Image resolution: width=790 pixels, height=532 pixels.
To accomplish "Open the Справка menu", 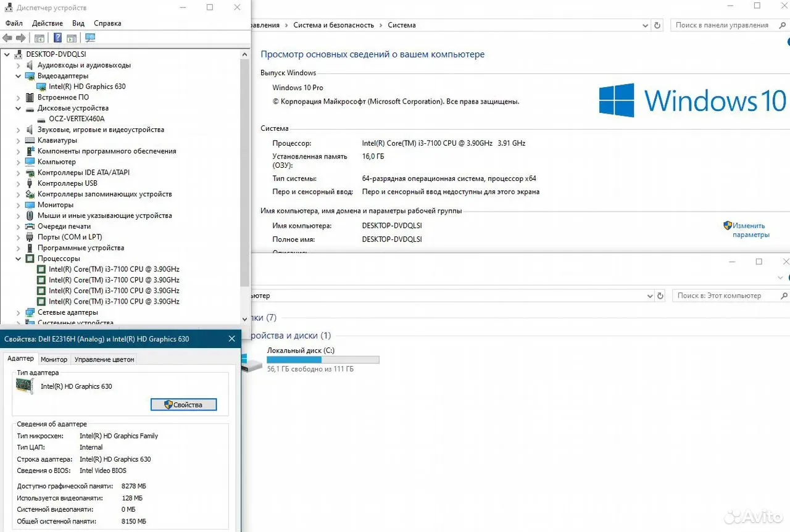I will (x=107, y=23).
